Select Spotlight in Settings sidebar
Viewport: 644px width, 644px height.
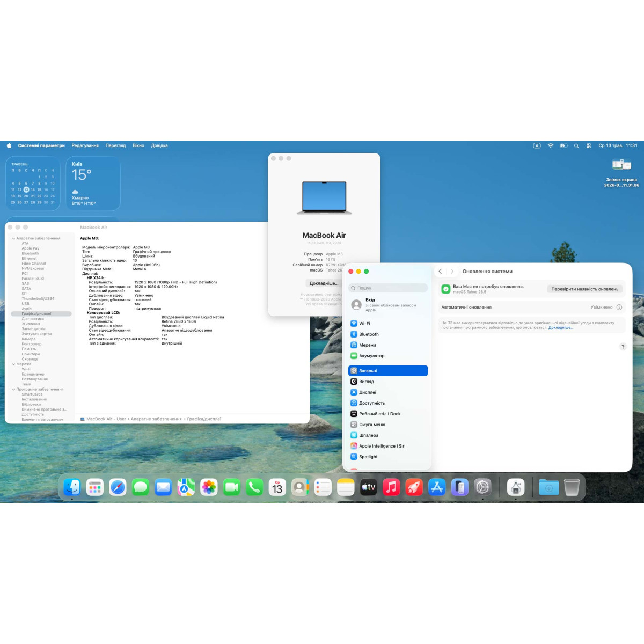tap(388, 457)
